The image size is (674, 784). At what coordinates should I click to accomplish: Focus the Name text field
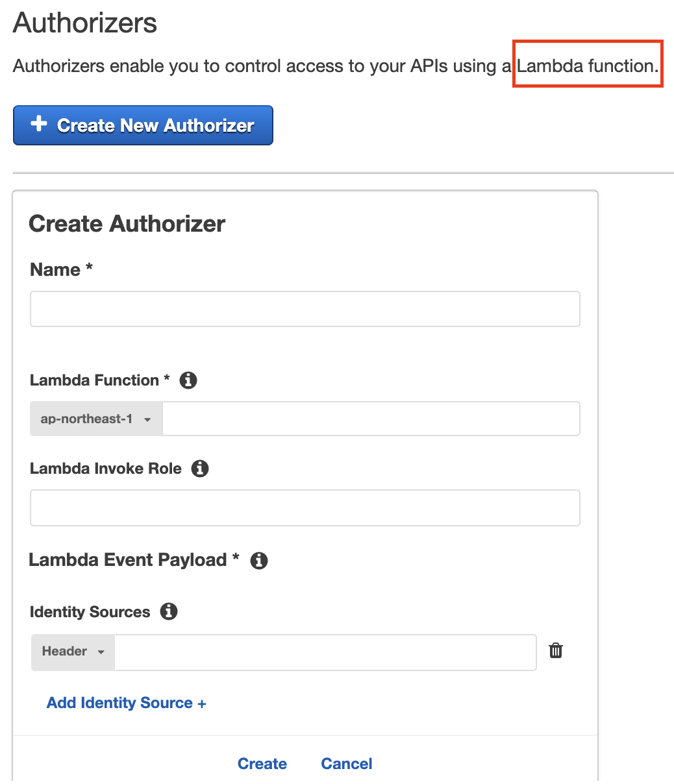(305, 309)
